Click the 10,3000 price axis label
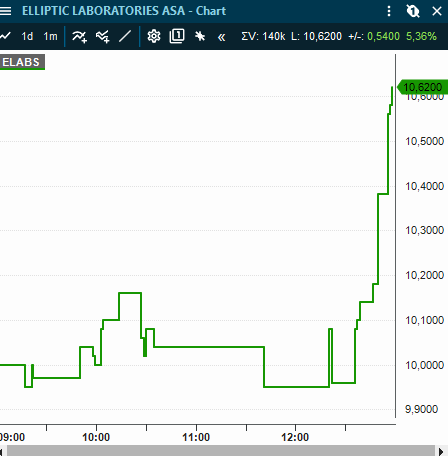This screenshot has height=456, width=448. pyautogui.click(x=424, y=230)
